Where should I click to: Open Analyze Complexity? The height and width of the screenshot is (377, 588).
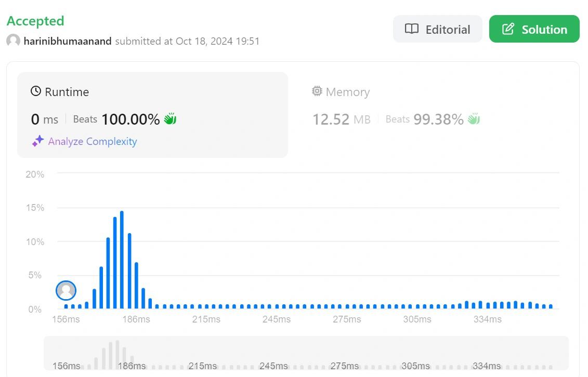(x=92, y=142)
